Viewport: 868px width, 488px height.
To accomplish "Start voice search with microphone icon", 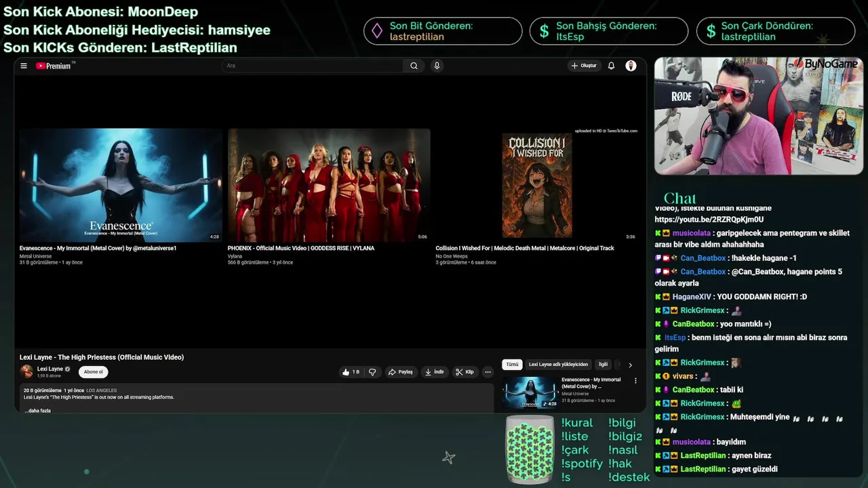I will 437,66.
